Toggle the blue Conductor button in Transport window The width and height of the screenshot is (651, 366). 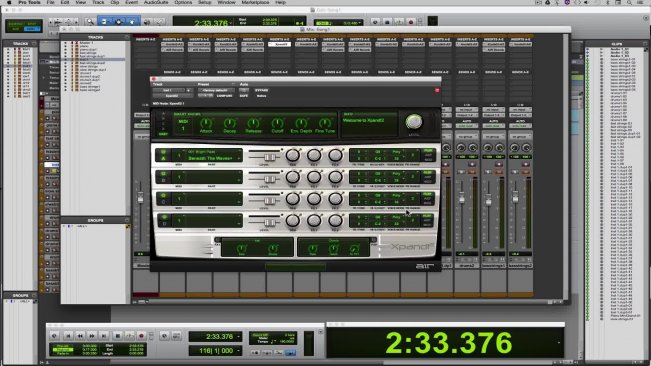coord(291,352)
